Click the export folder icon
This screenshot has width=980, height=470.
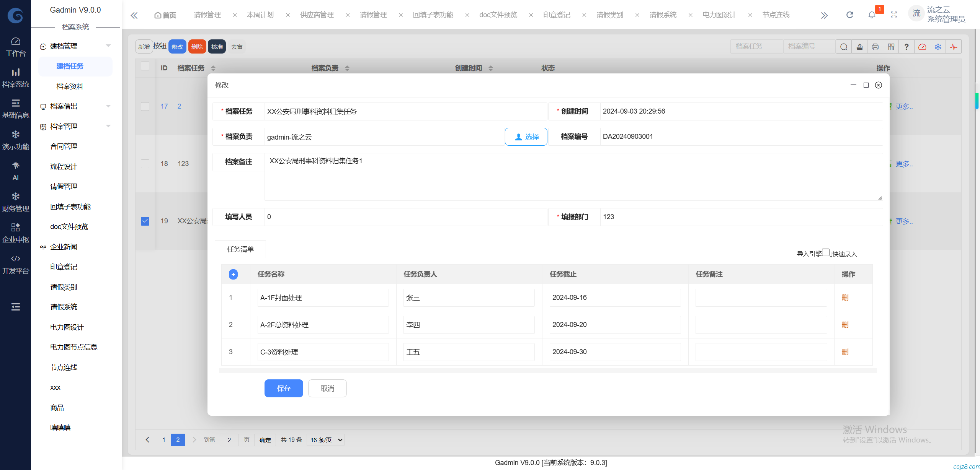pos(859,47)
